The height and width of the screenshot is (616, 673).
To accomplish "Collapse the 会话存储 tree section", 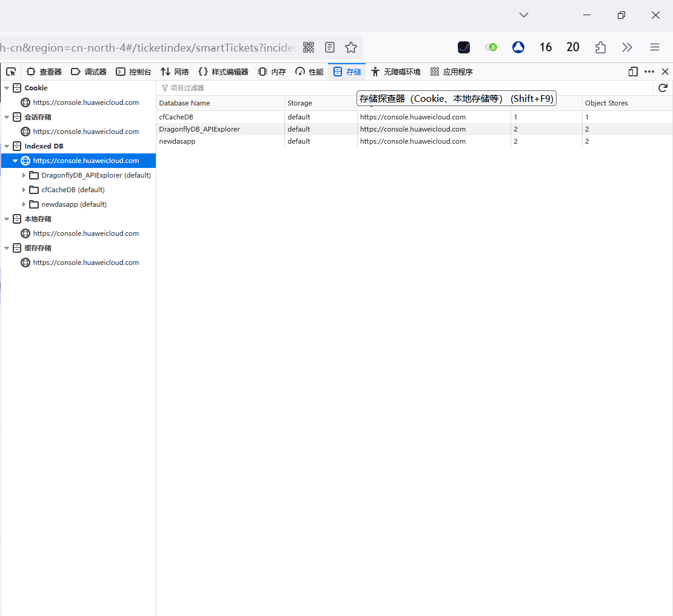I will [7, 117].
